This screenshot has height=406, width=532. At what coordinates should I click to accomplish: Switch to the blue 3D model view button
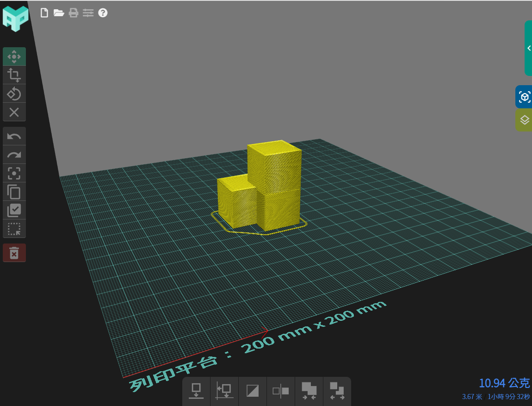524,97
